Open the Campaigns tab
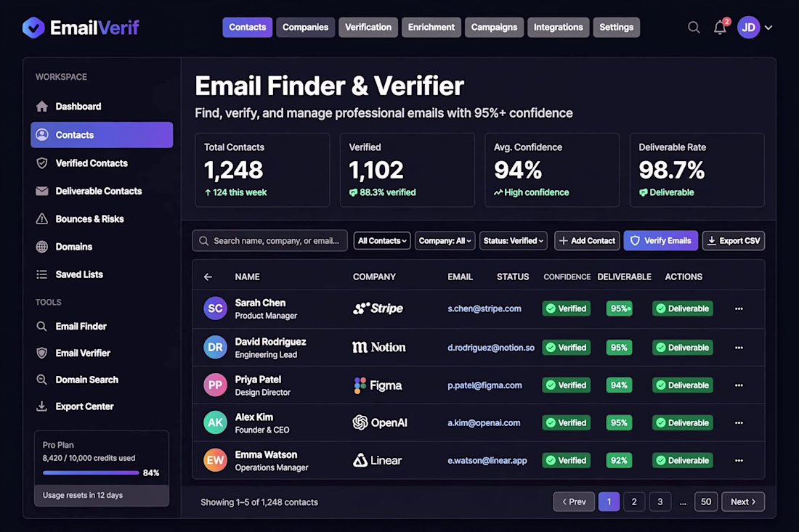 click(494, 28)
